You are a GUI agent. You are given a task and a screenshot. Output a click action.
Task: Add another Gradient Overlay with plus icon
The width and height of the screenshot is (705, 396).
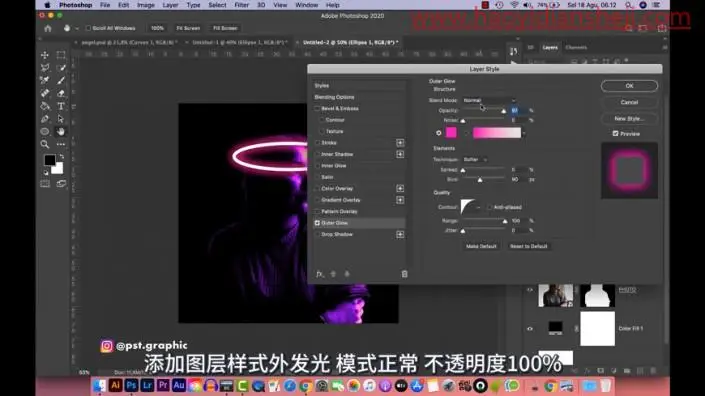400,200
